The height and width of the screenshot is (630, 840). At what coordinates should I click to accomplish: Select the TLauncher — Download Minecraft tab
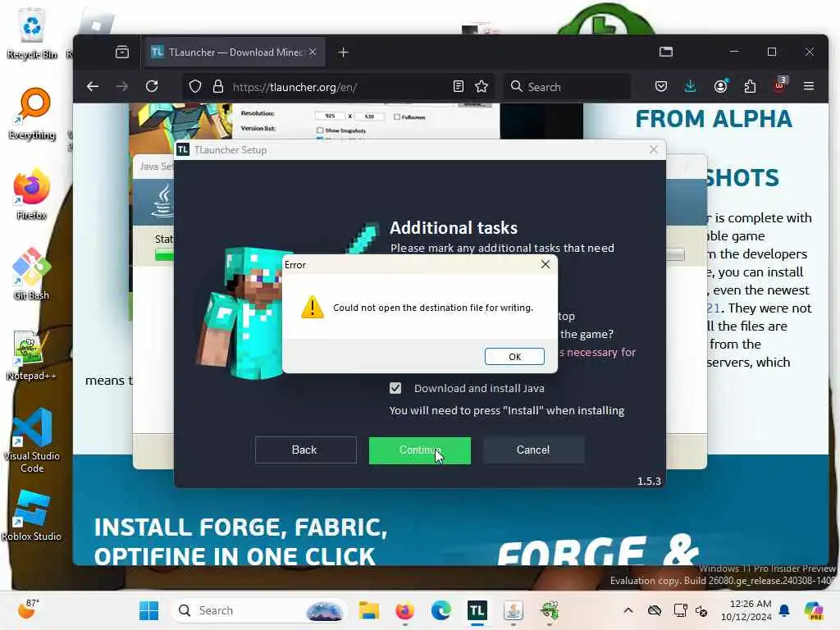(x=234, y=52)
